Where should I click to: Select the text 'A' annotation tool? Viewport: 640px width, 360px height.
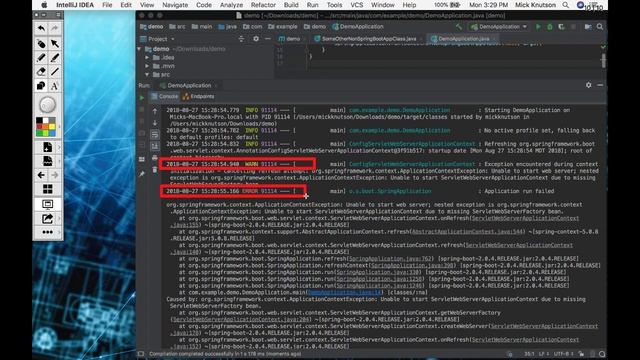point(55,86)
